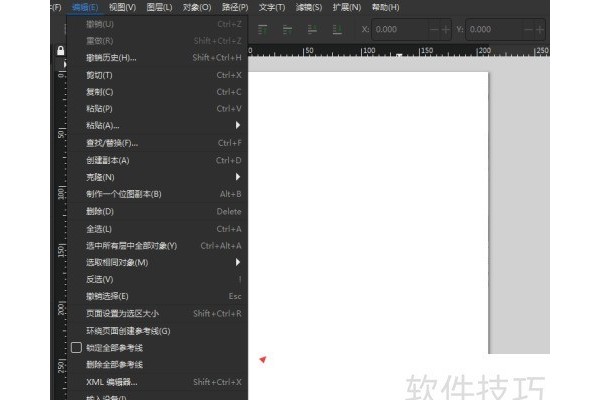
Task: Expand the 克隆(N) submenu arrow
Action: pos(238,177)
